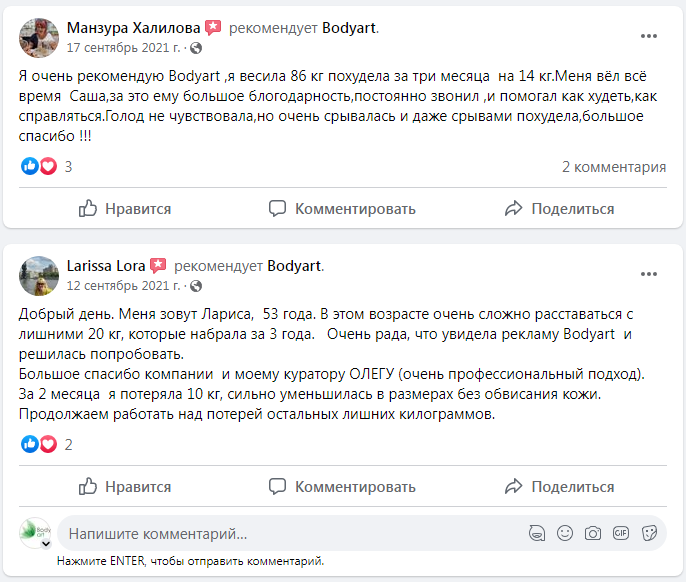Open the GIF picker in comment box
The height and width of the screenshot is (582, 686).
coord(621,533)
